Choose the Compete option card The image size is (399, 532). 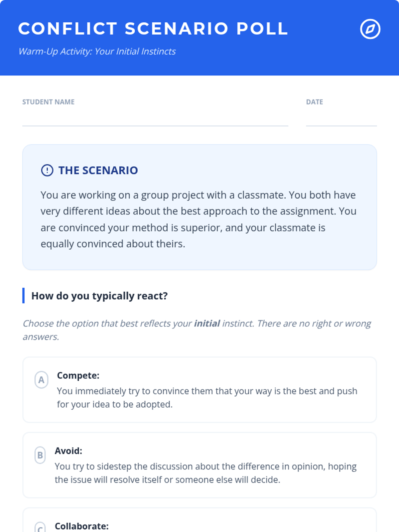[x=199, y=390]
